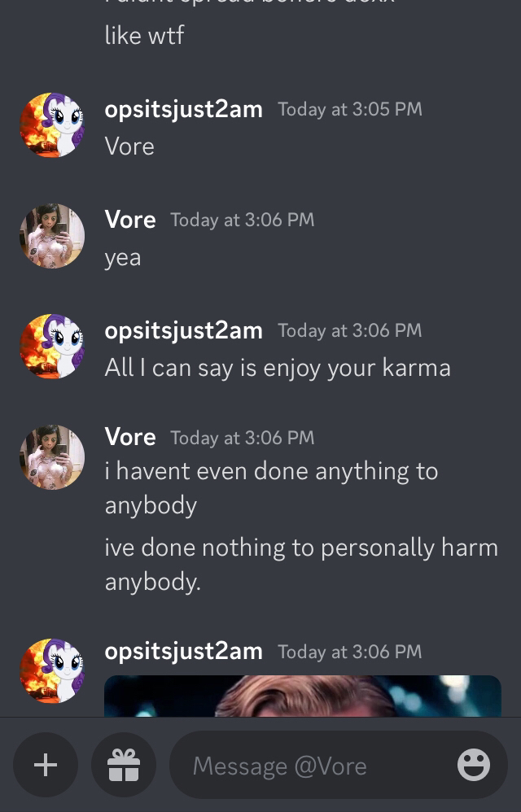This screenshot has height=812, width=521.
Task: Open the image attachment at the bottom of the chat
Action: (303, 696)
